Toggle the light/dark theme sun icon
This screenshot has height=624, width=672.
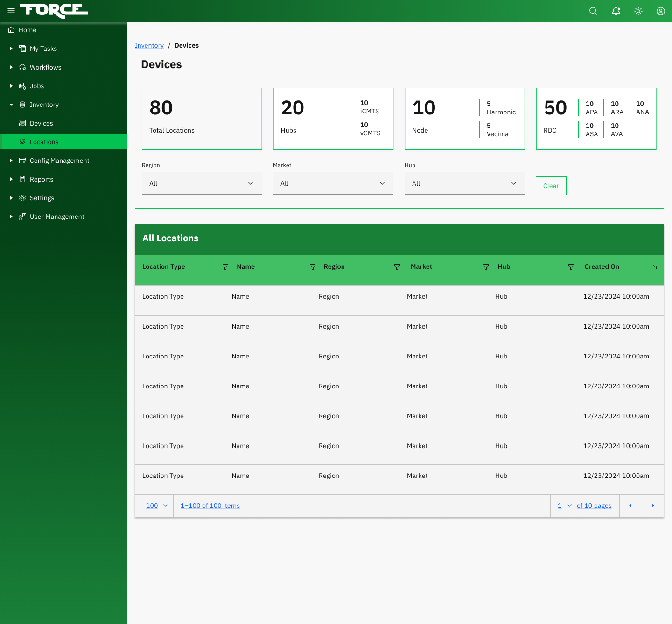(x=638, y=11)
